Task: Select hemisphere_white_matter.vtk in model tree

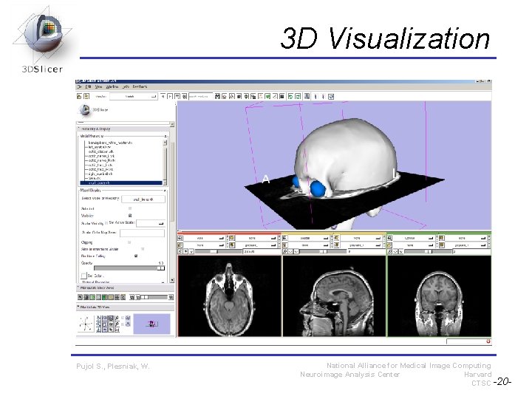Action: (110, 143)
